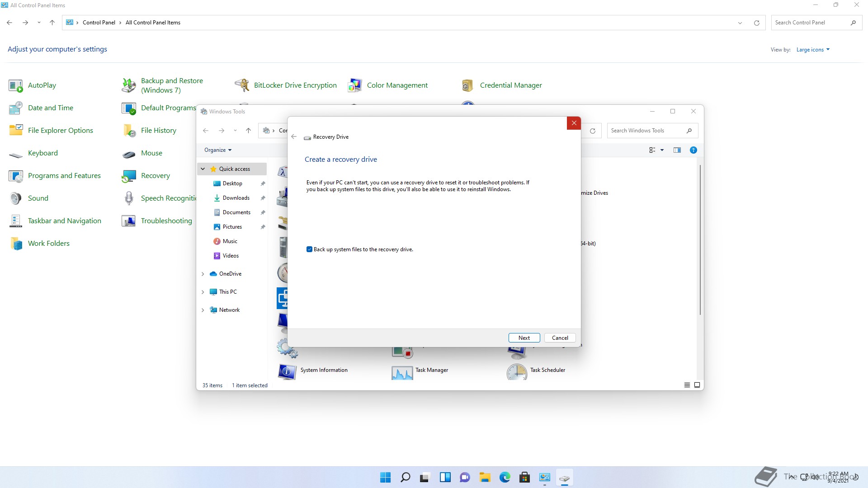This screenshot has width=868, height=488.
Task: Expand the Network tree node
Action: pyautogui.click(x=203, y=310)
